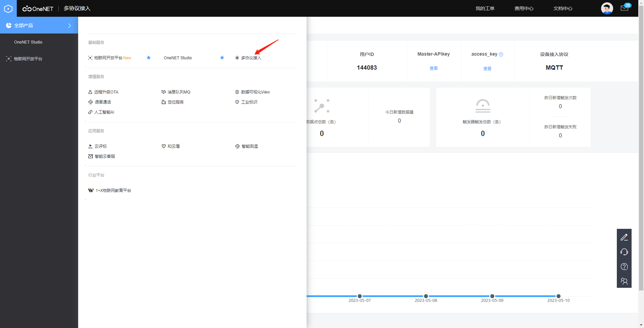The width and height of the screenshot is (644, 328).
Task: Click the 云评标 icon
Action: pyautogui.click(x=90, y=146)
